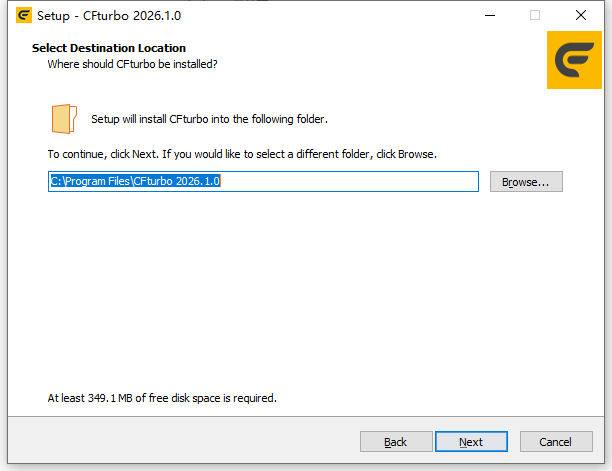Click the folder icon beside the install message
This screenshot has height=471, width=612.
point(63,118)
